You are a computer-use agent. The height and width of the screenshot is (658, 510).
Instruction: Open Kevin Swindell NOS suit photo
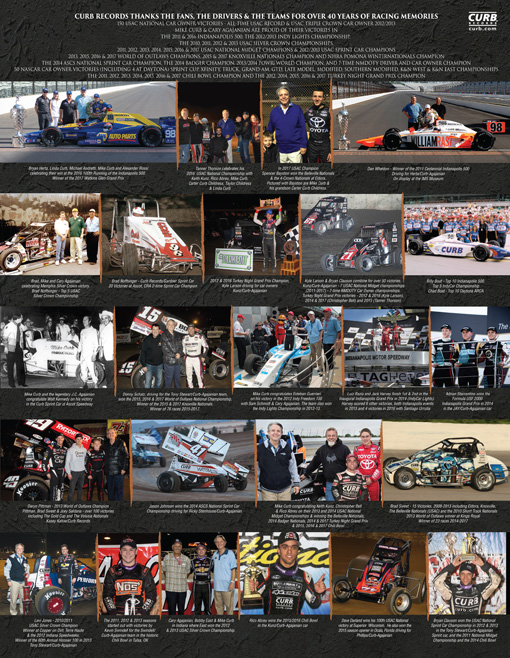[x=128, y=574]
